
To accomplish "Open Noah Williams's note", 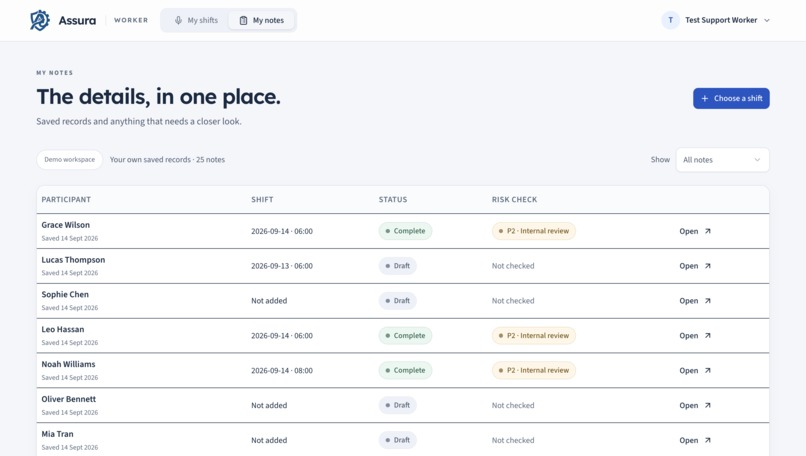I will click(x=694, y=371).
